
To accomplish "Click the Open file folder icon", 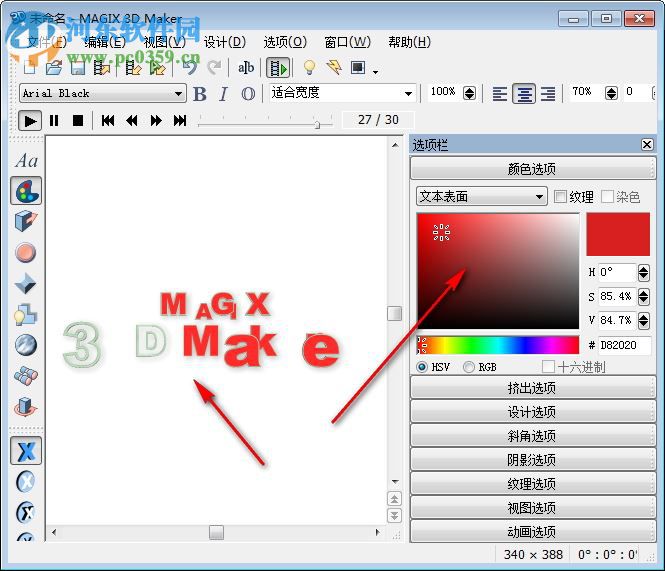I will [x=54, y=67].
